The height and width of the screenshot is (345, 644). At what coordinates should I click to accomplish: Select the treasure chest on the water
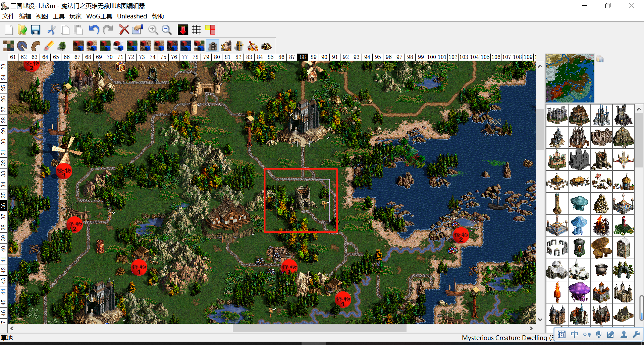pyautogui.click(x=528, y=163)
